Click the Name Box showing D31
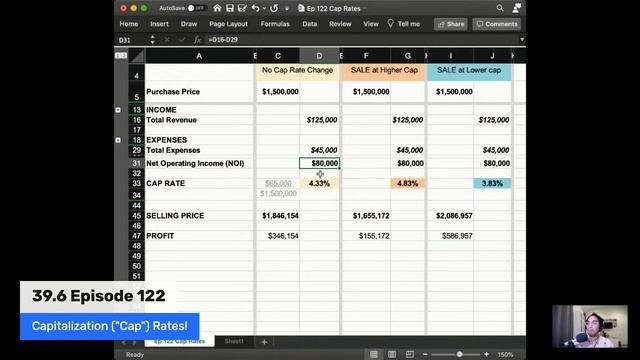 (x=131, y=40)
